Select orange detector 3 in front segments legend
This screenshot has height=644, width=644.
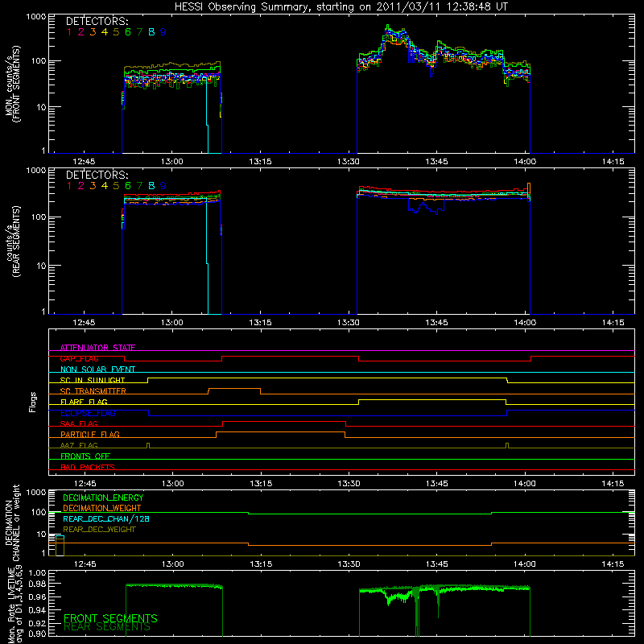tap(93, 32)
